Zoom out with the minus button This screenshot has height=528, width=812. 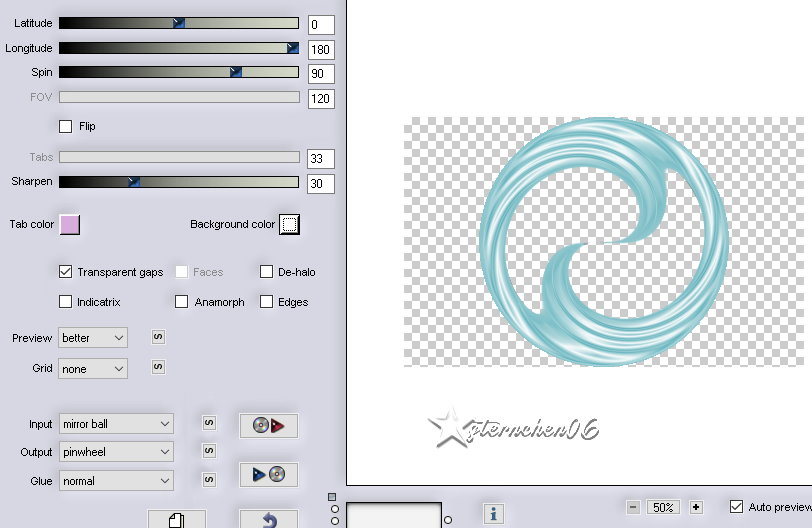(633, 507)
